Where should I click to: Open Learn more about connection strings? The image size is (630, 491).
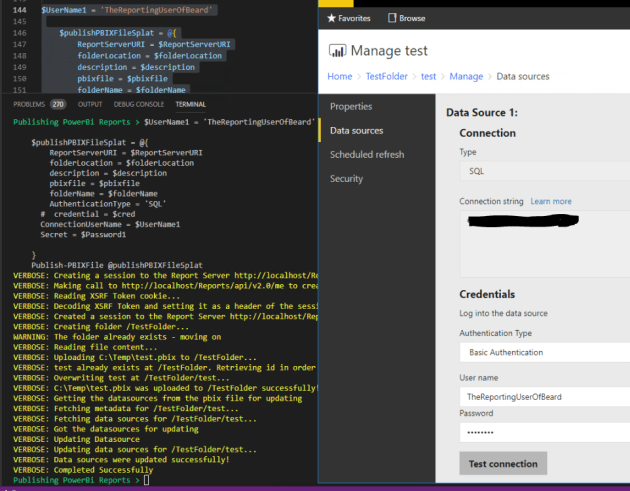point(551,201)
